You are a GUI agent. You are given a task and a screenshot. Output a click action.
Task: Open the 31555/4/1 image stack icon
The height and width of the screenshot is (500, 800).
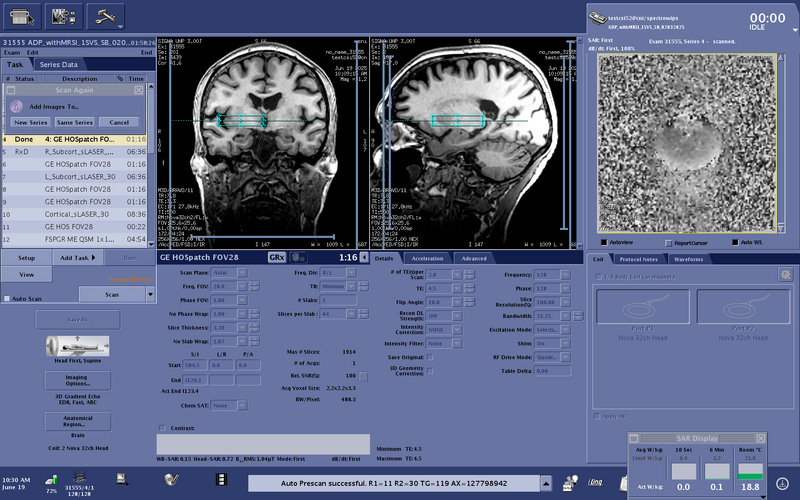click(79, 478)
